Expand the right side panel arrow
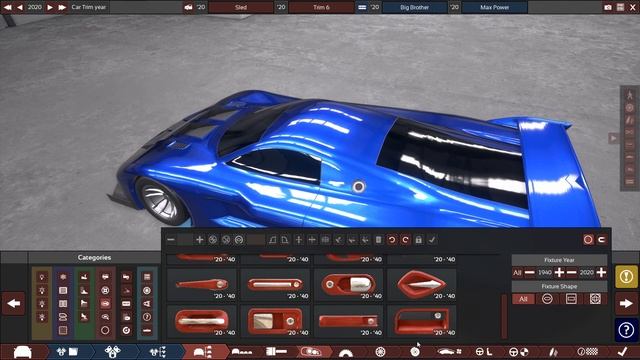This screenshot has height=360, width=640. click(x=613, y=138)
